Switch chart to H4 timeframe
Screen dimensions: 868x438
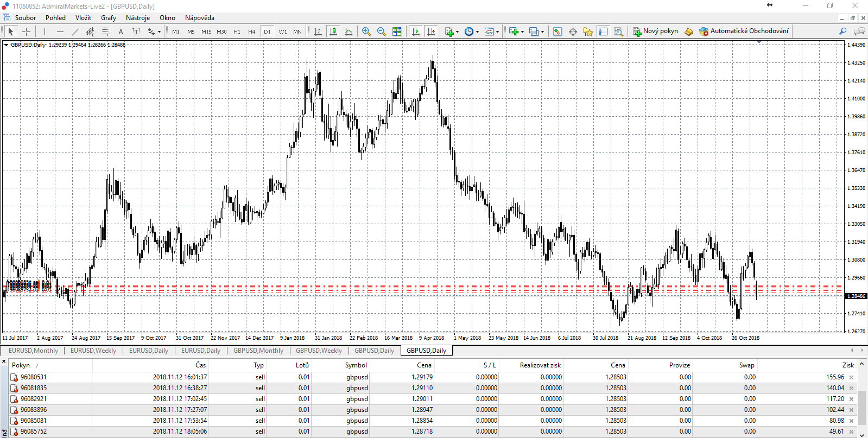(252, 31)
